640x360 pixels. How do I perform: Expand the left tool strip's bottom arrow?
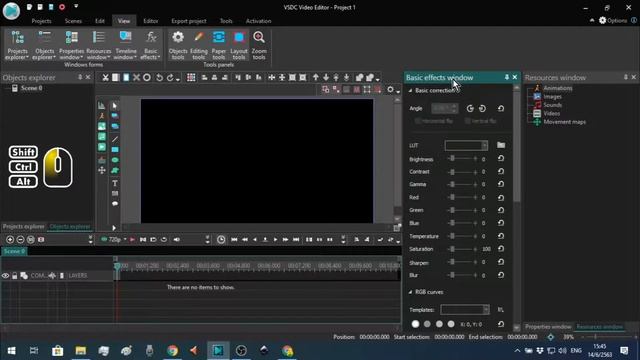114,228
